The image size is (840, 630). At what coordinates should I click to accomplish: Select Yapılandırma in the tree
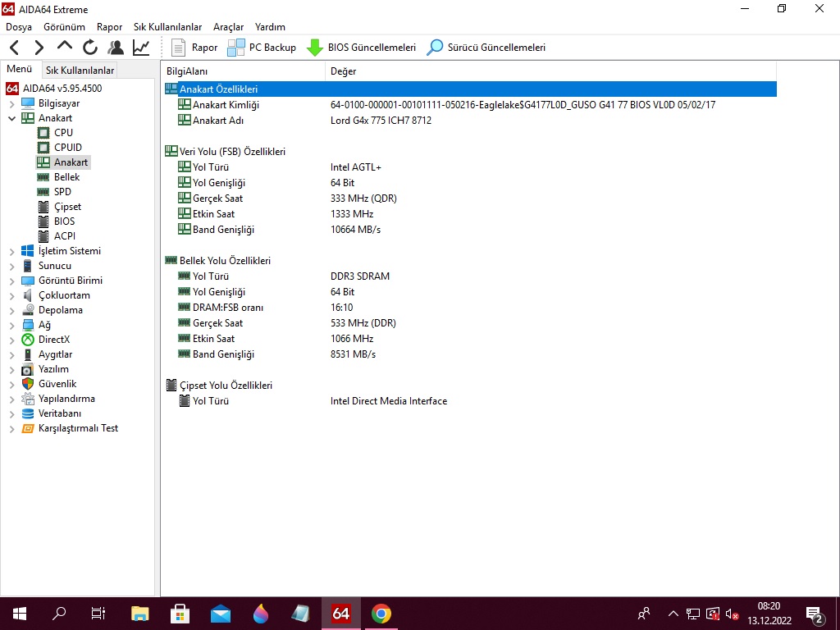coord(66,399)
